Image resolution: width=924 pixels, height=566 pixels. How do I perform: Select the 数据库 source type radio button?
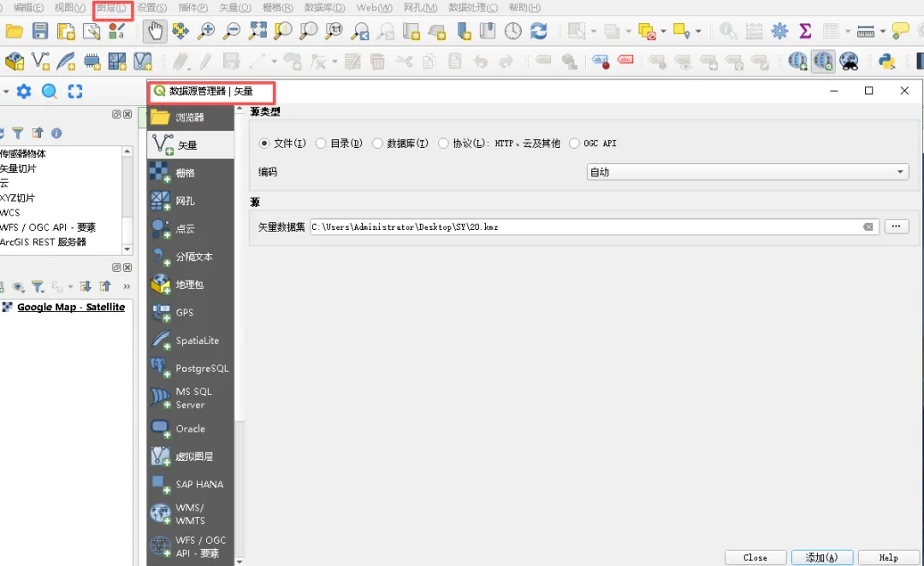coord(377,143)
